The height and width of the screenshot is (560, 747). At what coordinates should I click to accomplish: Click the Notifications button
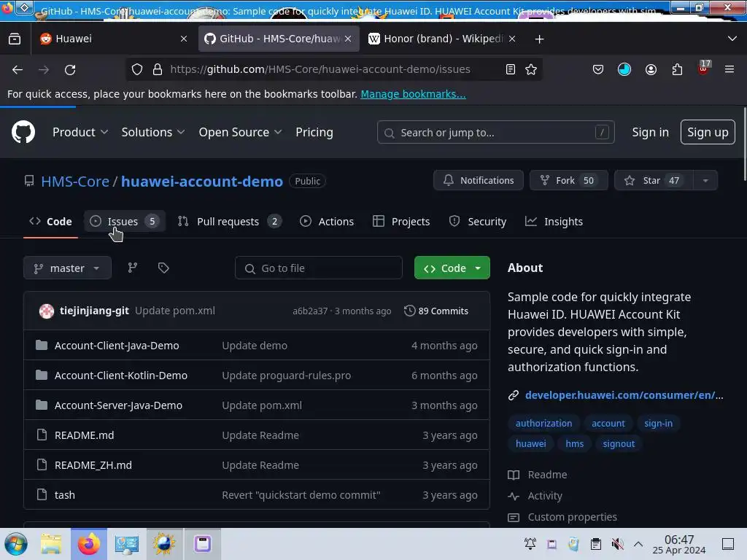pyautogui.click(x=479, y=181)
